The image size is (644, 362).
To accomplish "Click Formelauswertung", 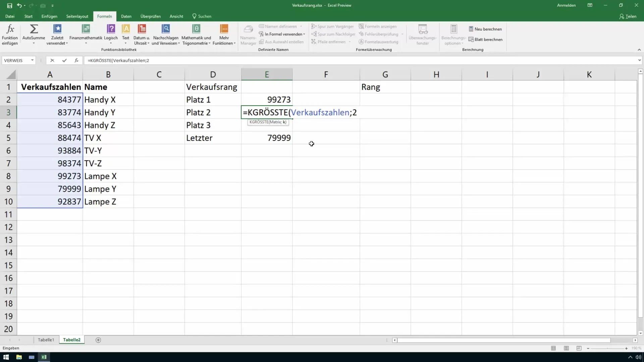I will coord(378,42).
